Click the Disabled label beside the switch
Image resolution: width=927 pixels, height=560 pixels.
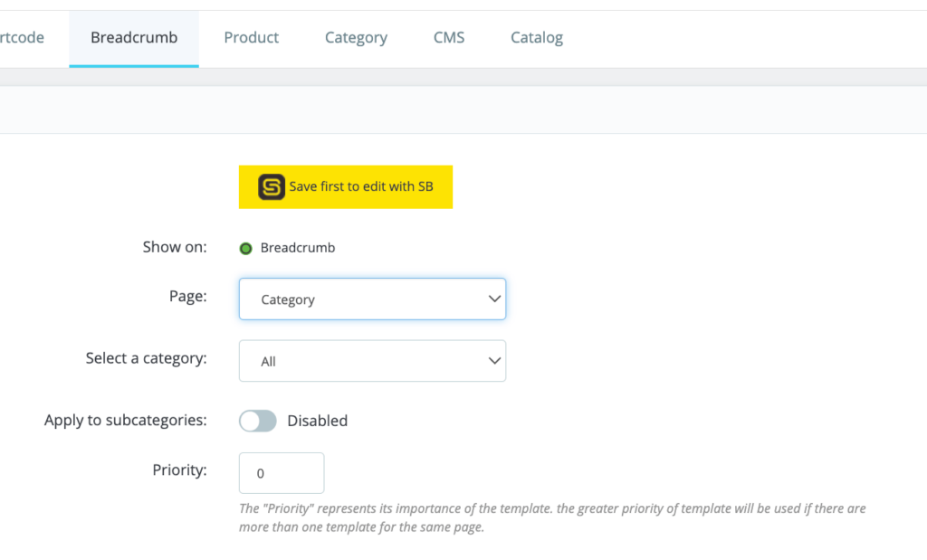pyautogui.click(x=317, y=421)
